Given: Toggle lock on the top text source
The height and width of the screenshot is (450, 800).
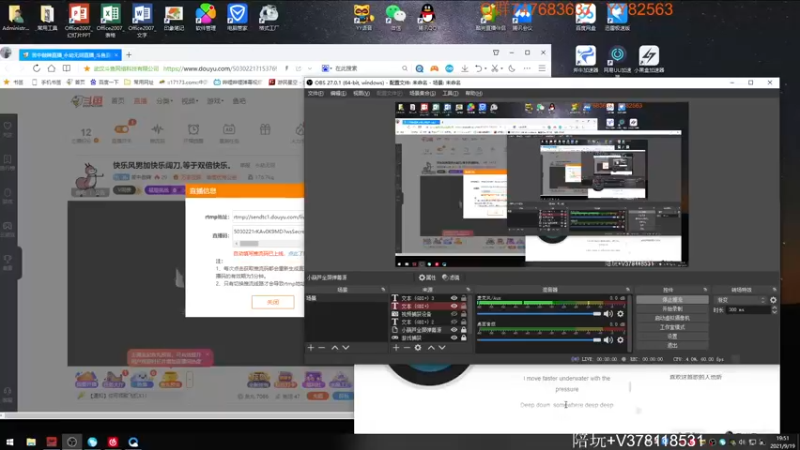Looking at the screenshot, I should [x=463, y=298].
